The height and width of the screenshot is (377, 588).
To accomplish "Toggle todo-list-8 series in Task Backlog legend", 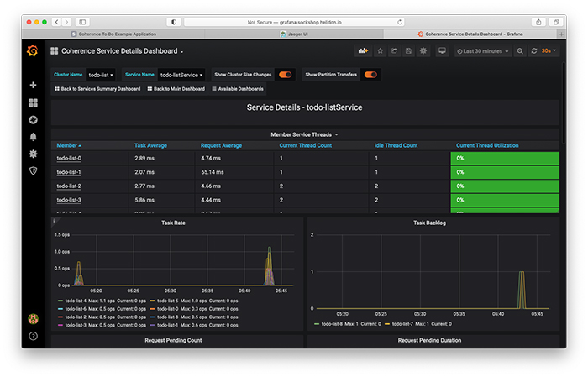I will coord(332,324).
